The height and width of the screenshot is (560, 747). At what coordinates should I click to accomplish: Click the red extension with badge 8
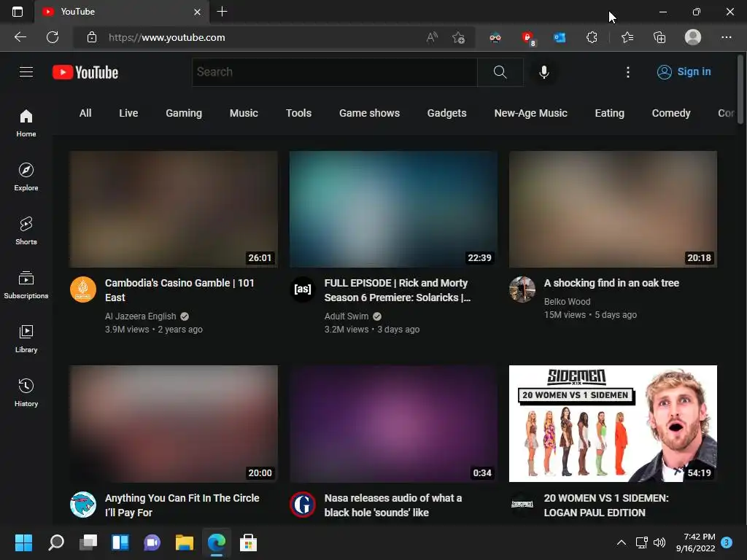[x=528, y=38]
